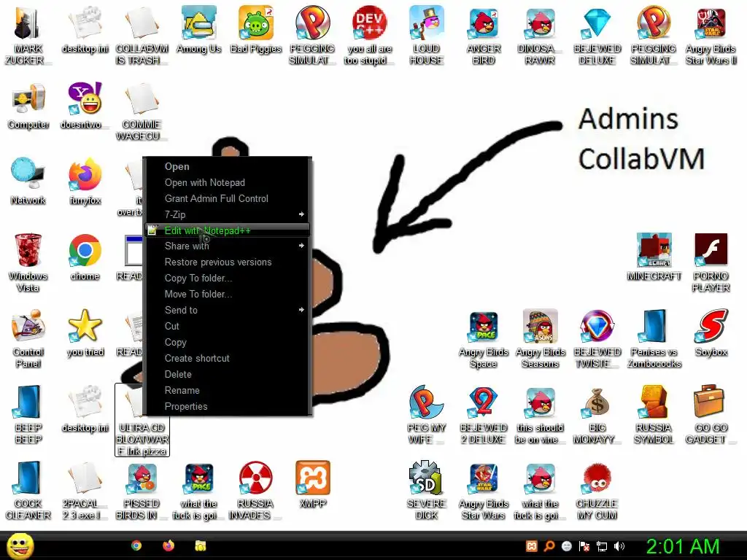Expand the Share with submenu
747x560 pixels.
[228, 246]
